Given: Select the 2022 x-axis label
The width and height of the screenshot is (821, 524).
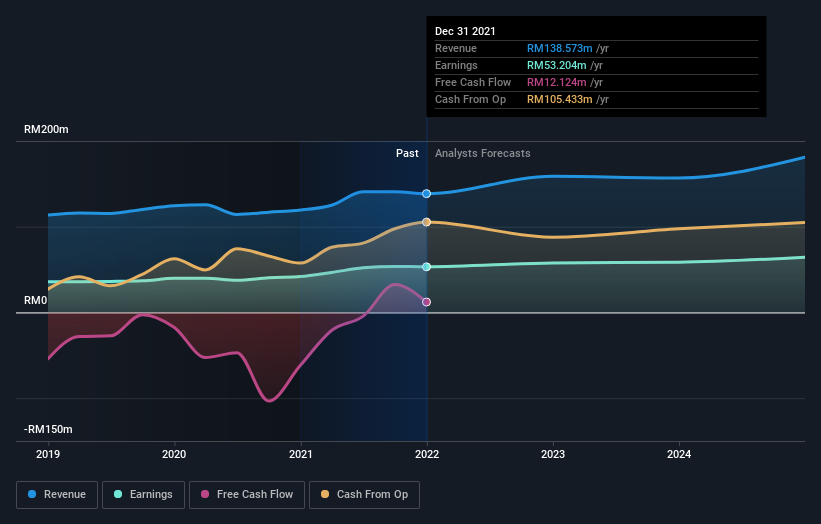Looking at the screenshot, I should point(427,454).
